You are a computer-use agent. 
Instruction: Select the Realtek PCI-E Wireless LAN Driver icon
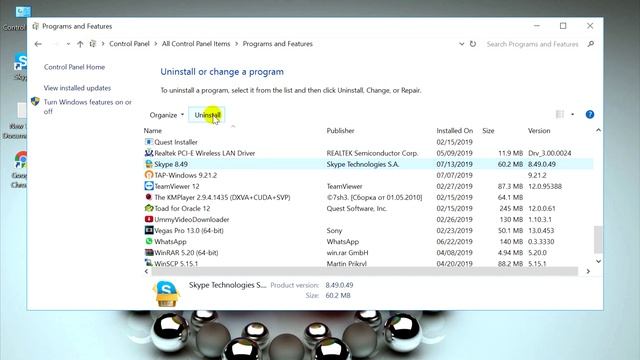pyautogui.click(x=149, y=153)
